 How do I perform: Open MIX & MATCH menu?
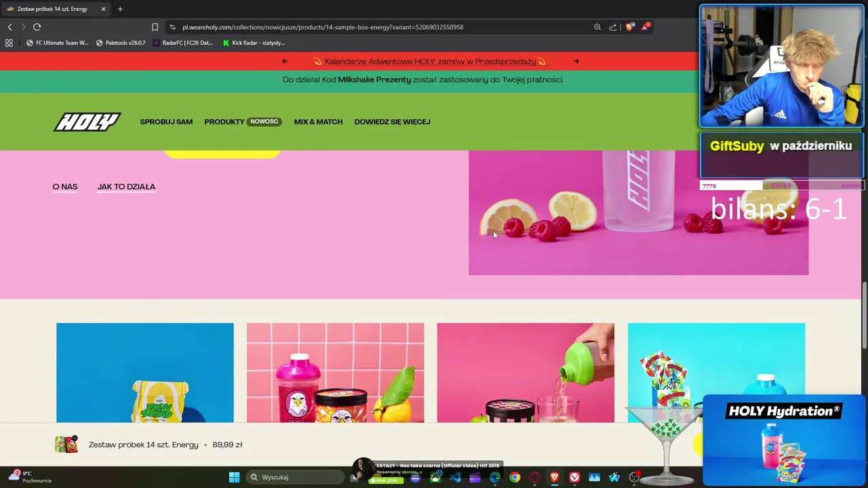(x=318, y=122)
